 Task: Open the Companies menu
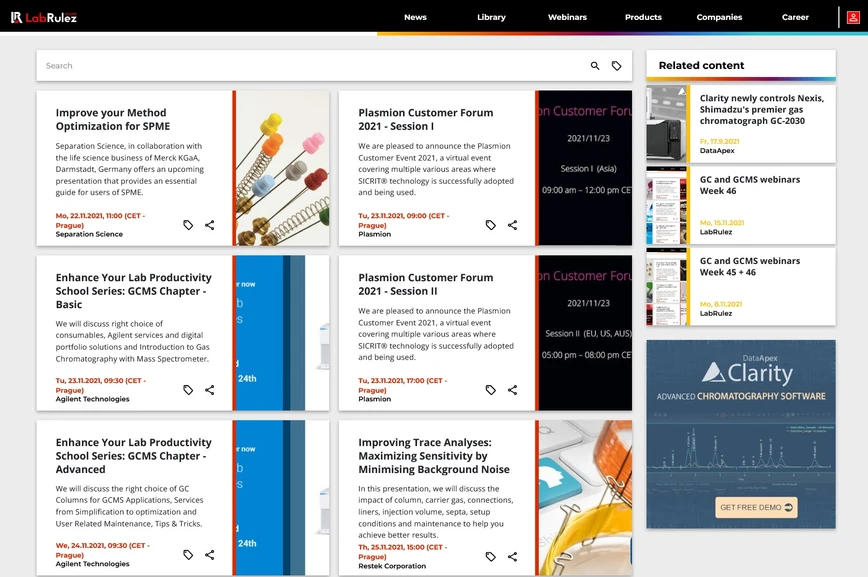click(719, 17)
